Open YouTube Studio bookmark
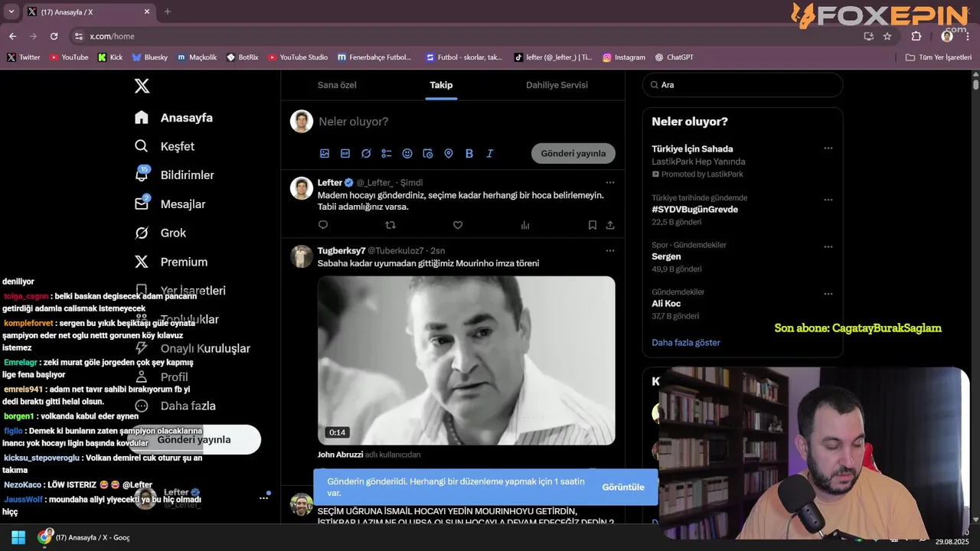Image resolution: width=980 pixels, height=551 pixels. pos(298,57)
